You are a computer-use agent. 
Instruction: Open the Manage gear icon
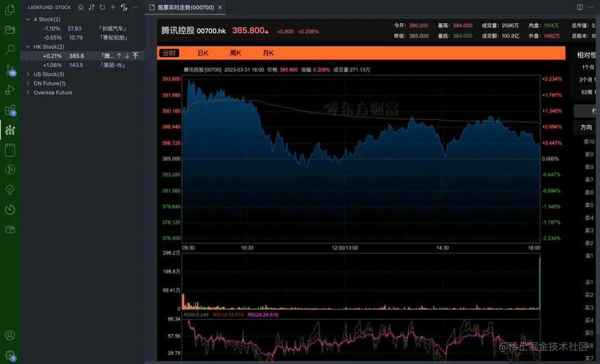(10, 355)
